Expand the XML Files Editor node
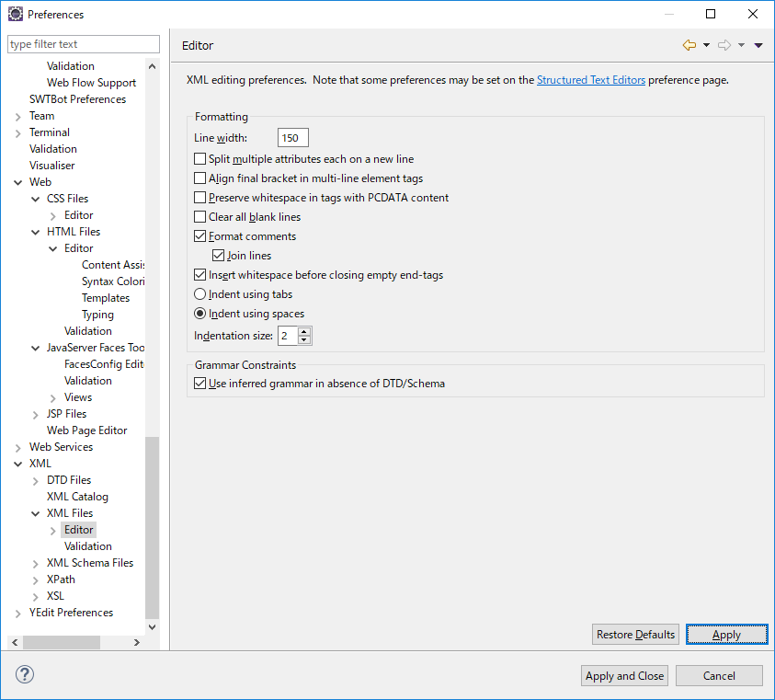Viewport: 775px width, 700px height. 53,531
